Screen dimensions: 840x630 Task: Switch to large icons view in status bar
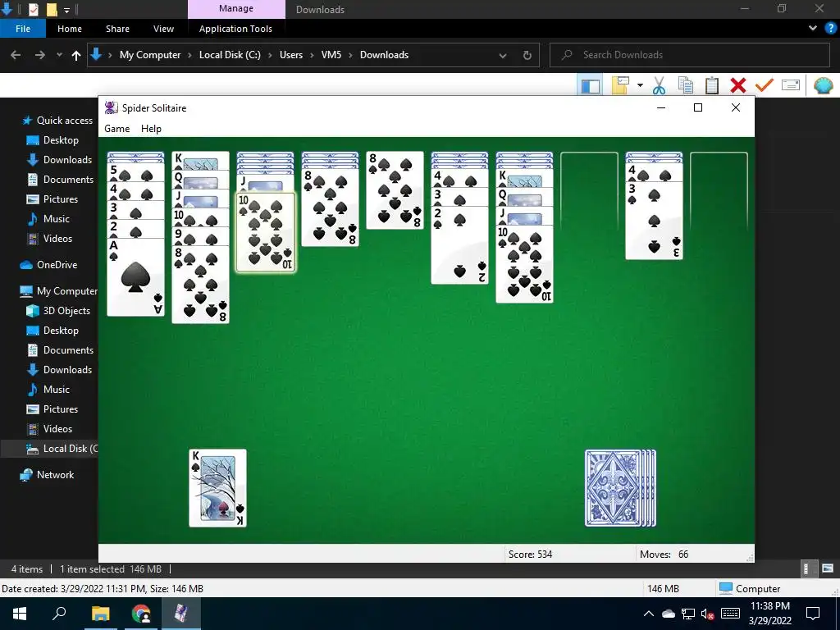[828, 568]
